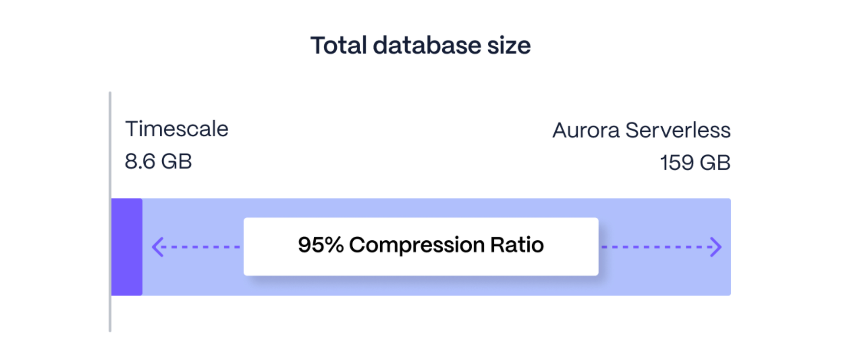Click the left-pointing dashed arrow head
This screenshot has width=868, height=358.
pos(158,247)
